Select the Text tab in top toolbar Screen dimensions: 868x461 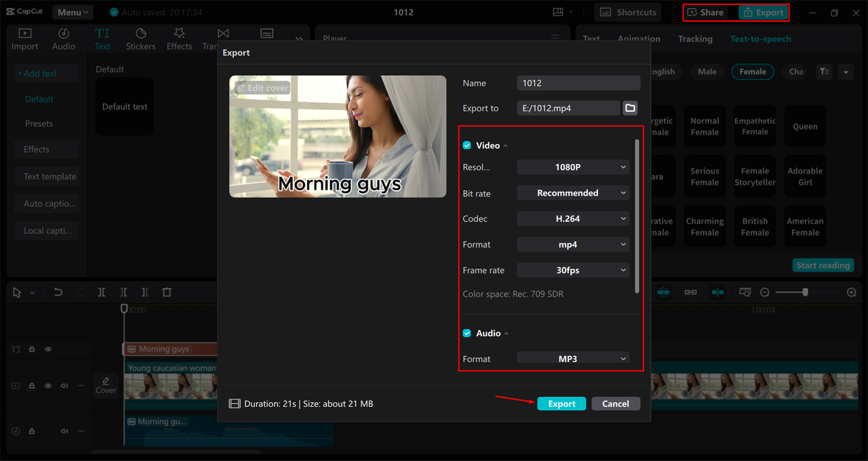[x=102, y=39]
